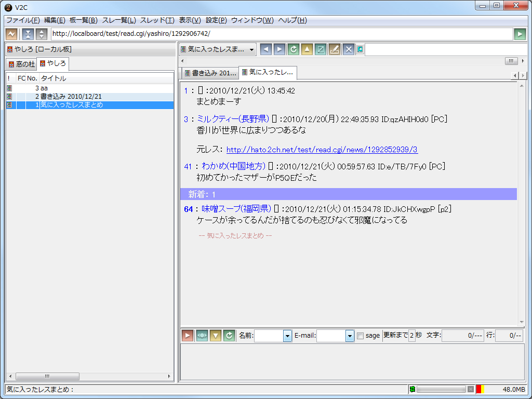Open the 名前 name dropdown
The height and width of the screenshot is (399, 532).
tap(287, 336)
